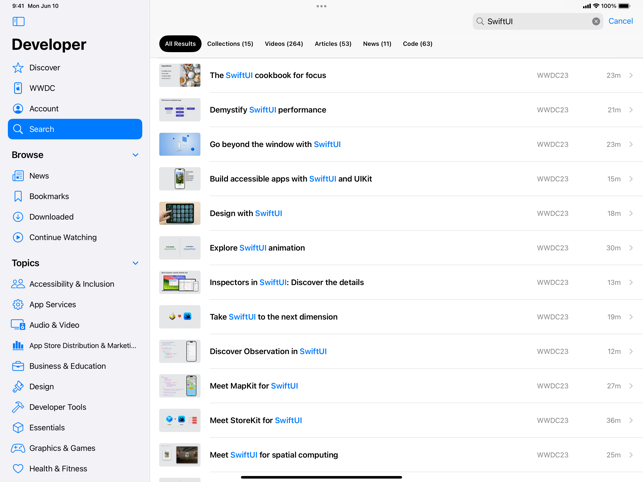
Task: Open chevron for Go beyond the window
Action: click(631, 144)
